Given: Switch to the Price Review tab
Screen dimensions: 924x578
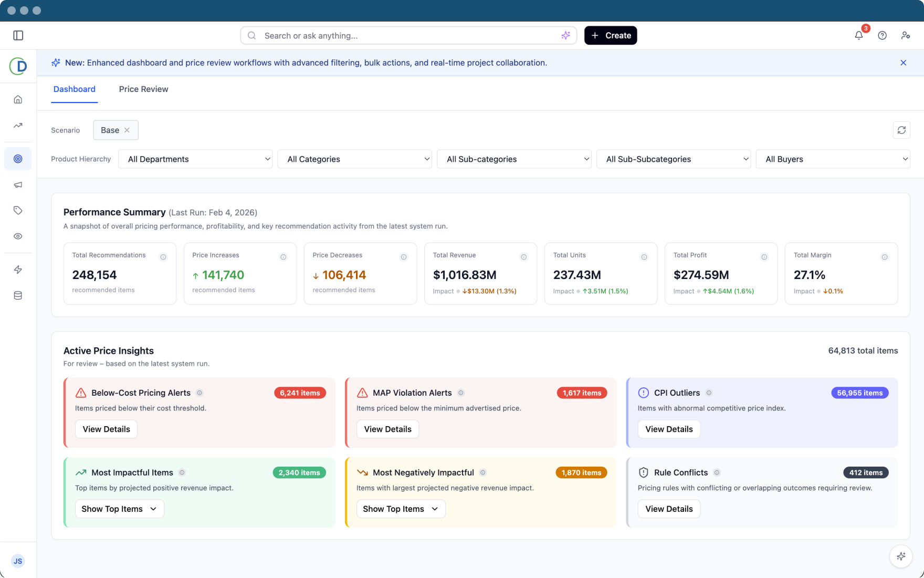Looking at the screenshot, I should point(143,89).
